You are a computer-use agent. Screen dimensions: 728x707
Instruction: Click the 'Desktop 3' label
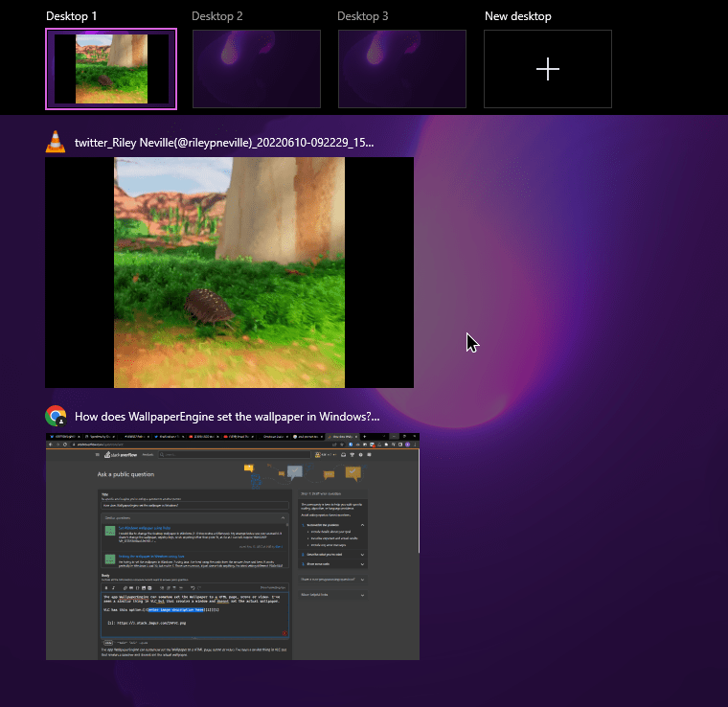(363, 16)
